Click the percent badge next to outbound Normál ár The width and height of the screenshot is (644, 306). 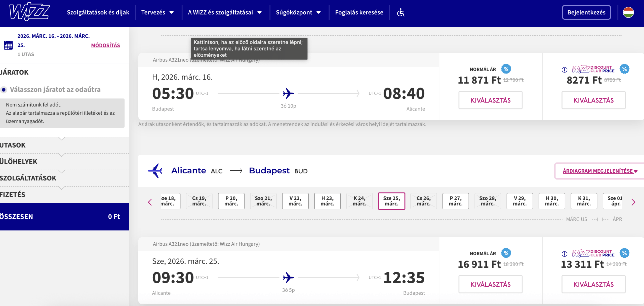click(506, 69)
